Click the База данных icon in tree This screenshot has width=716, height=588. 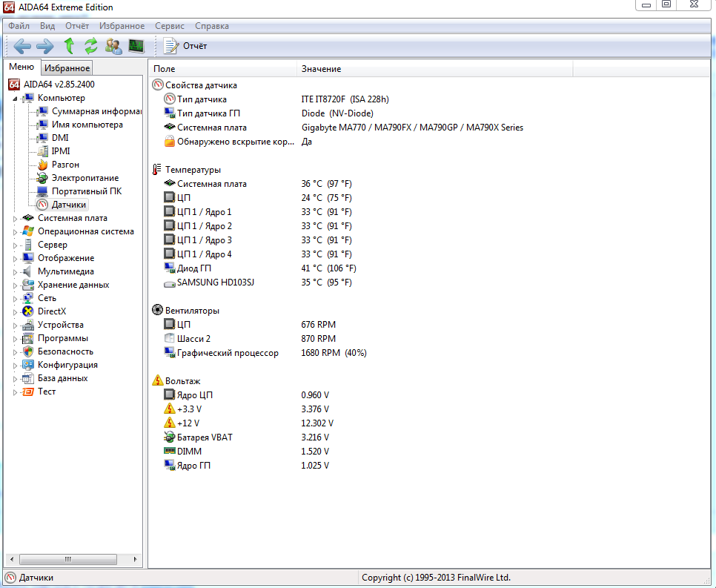pos(28,378)
